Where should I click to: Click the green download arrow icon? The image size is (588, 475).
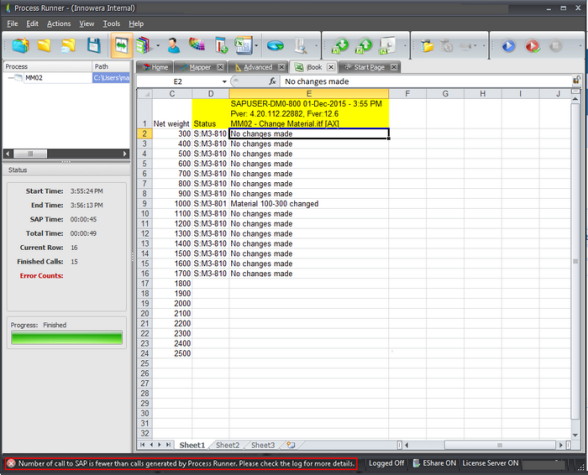(340, 46)
